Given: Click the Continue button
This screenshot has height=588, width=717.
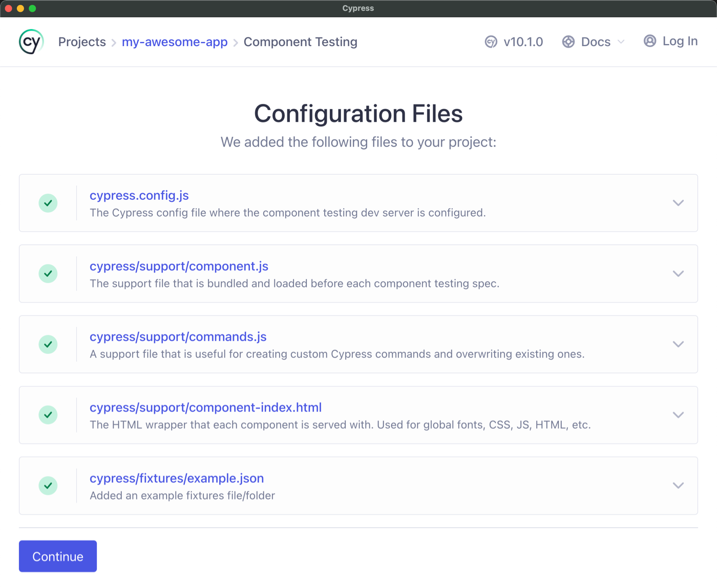Looking at the screenshot, I should [57, 556].
